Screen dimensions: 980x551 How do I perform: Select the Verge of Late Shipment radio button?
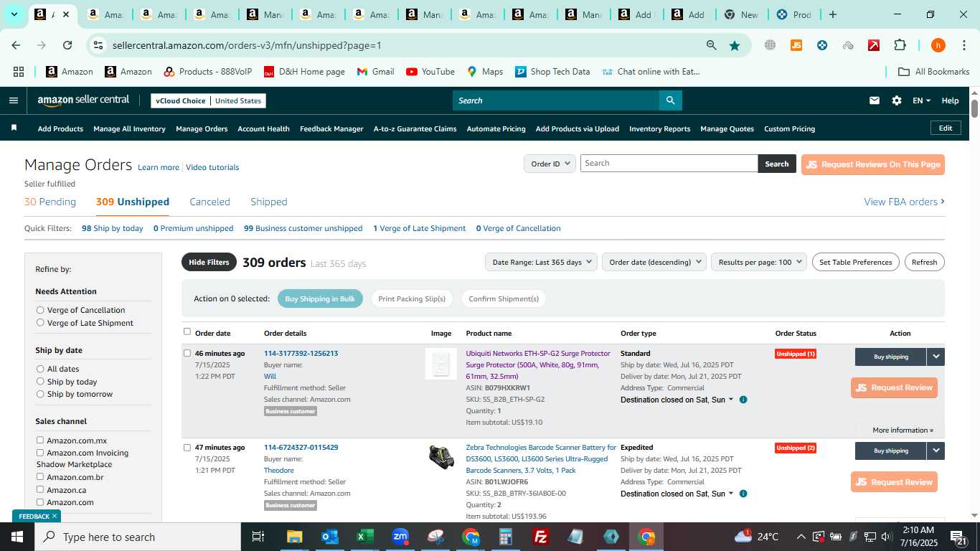point(40,323)
